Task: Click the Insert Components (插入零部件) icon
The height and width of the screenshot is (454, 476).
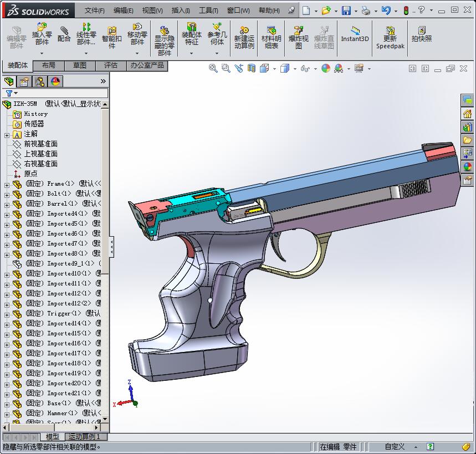Action: point(42,34)
